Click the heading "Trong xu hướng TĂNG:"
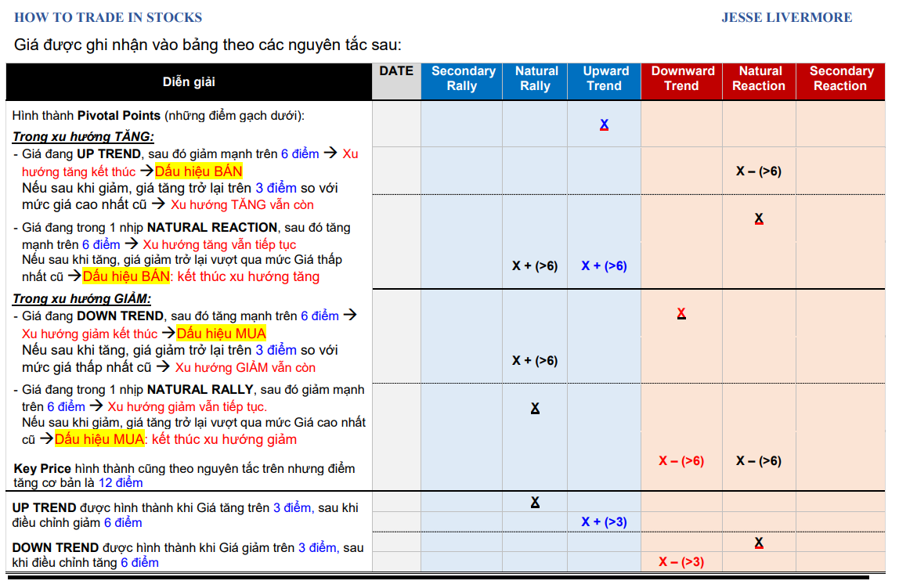Screen dimensions: 899x588 point(83,137)
